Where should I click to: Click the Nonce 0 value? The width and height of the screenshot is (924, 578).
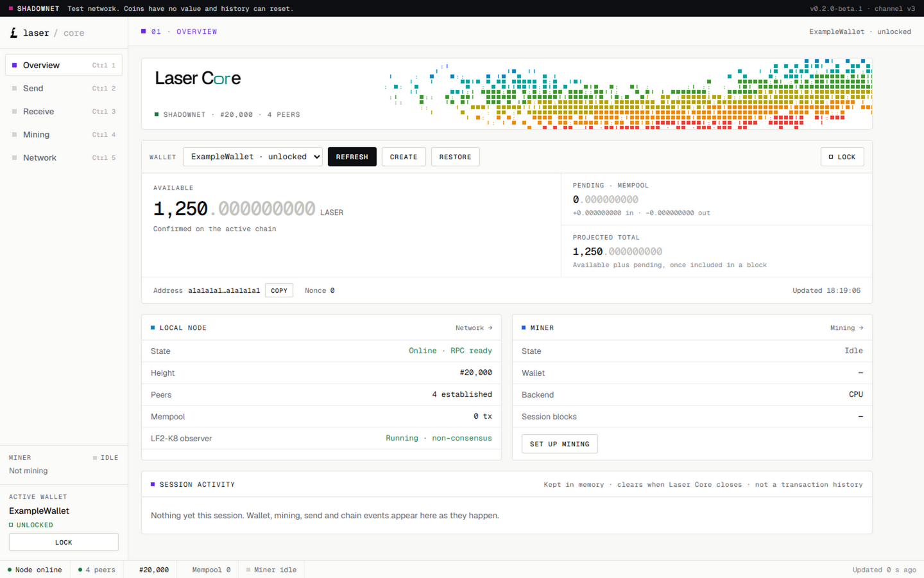point(320,290)
